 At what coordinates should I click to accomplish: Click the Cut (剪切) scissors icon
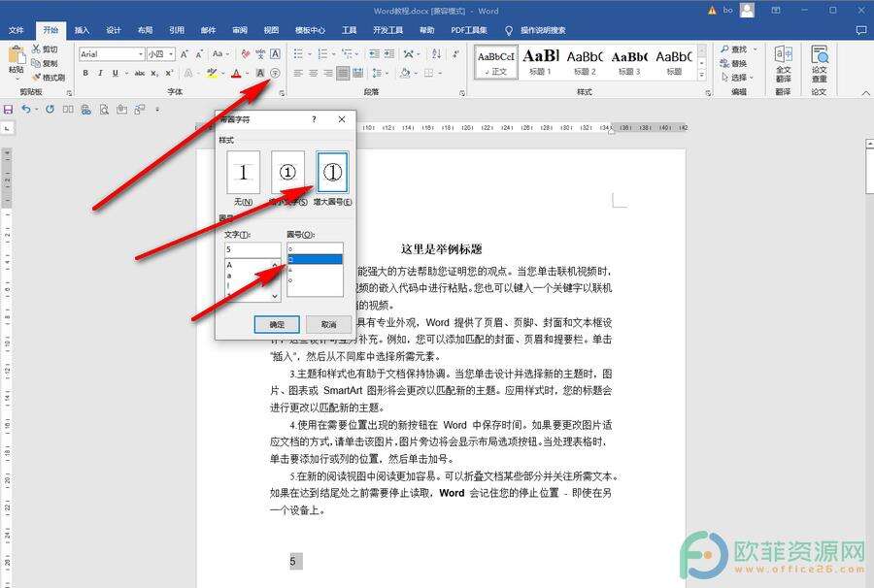click(x=36, y=49)
